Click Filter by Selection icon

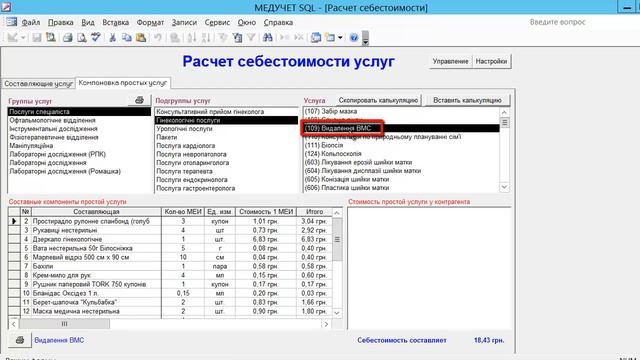coord(223,38)
